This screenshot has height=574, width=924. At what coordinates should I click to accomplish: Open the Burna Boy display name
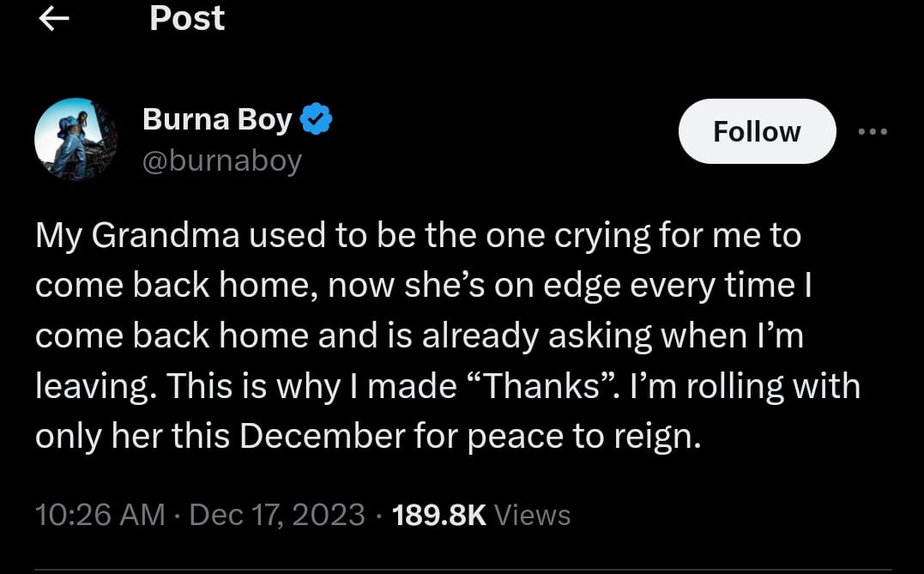point(217,119)
